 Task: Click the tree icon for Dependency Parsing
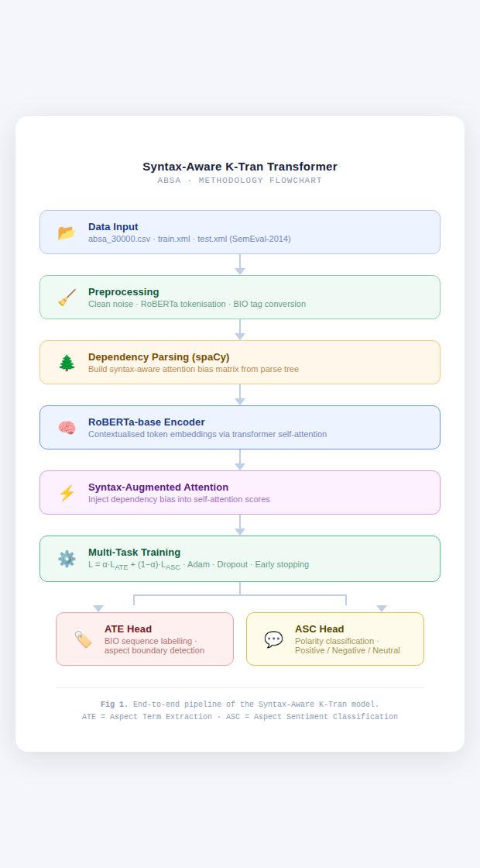tap(67, 363)
